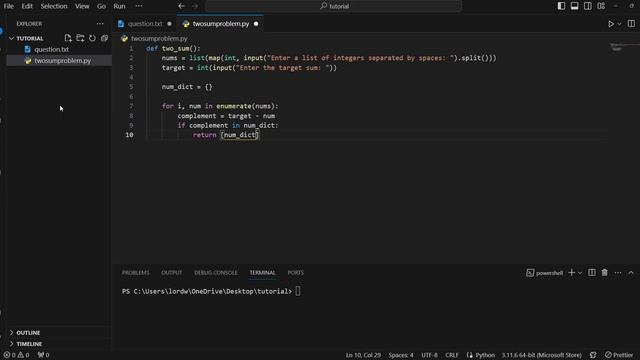
Task: Open the Selection menu
Action: coord(54,6)
